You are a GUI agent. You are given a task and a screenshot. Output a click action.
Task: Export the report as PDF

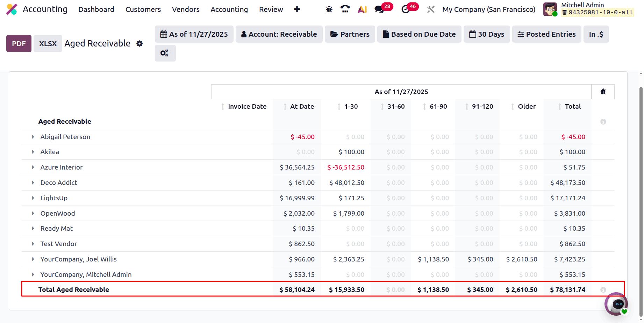point(19,44)
